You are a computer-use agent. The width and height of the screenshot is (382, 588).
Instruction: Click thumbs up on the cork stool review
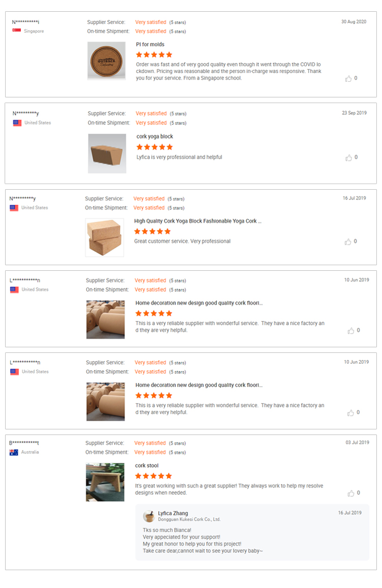click(x=351, y=493)
